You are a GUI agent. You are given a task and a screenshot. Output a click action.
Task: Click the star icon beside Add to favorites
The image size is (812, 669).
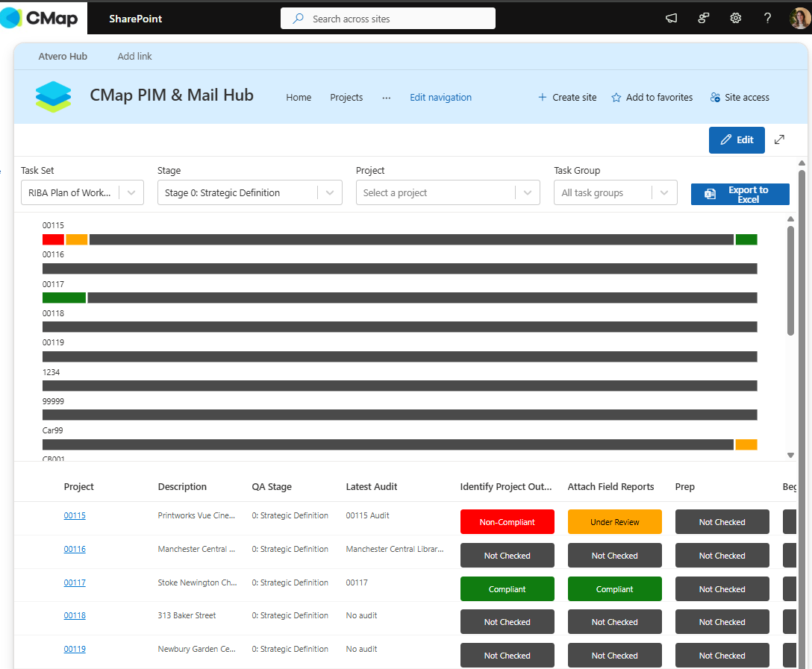616,97
